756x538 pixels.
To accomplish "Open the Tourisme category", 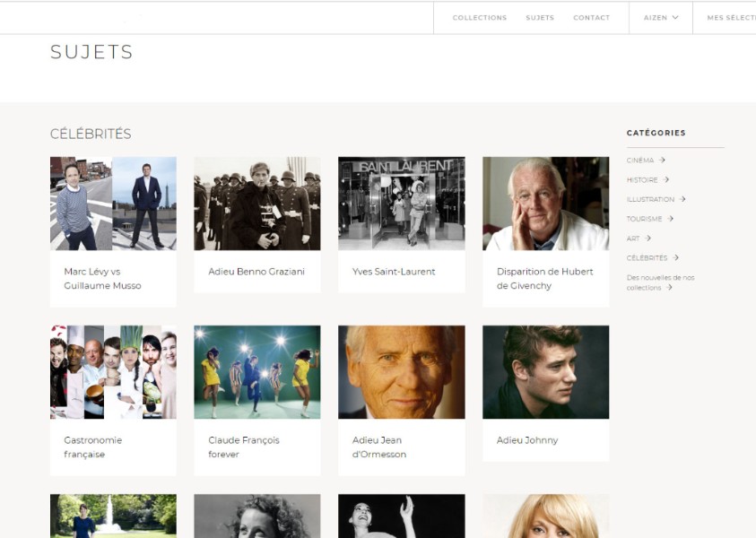I will point(644,219).
